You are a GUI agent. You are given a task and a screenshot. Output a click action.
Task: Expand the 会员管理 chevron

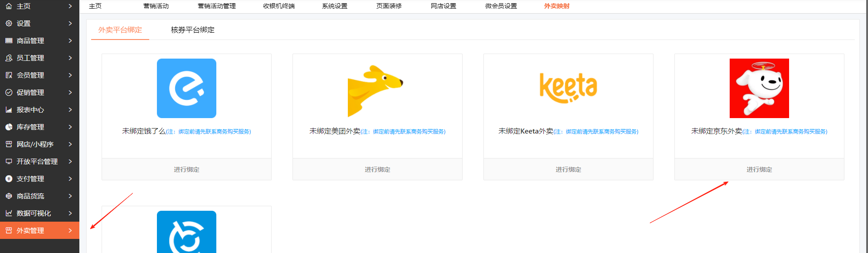click(70, 75)
